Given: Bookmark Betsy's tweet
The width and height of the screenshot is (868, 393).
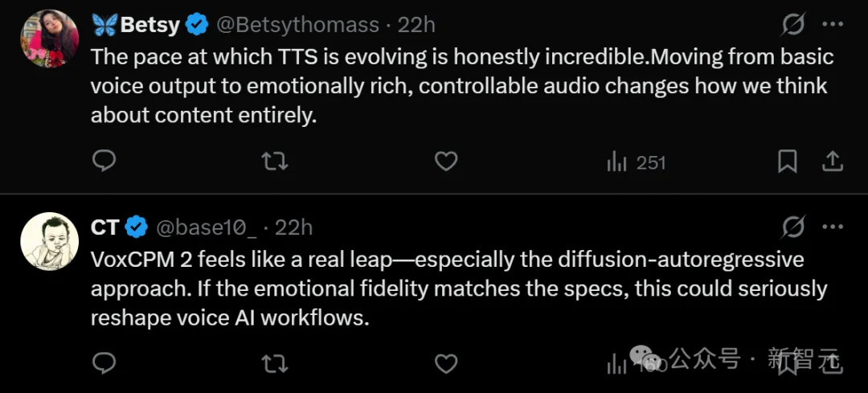Looking at the screenshot, I should click(788, 162).
